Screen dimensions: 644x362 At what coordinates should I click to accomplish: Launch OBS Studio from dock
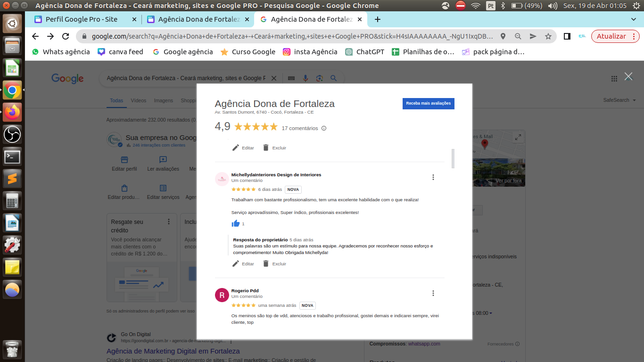pyautogui.click(x=12, y=135)
